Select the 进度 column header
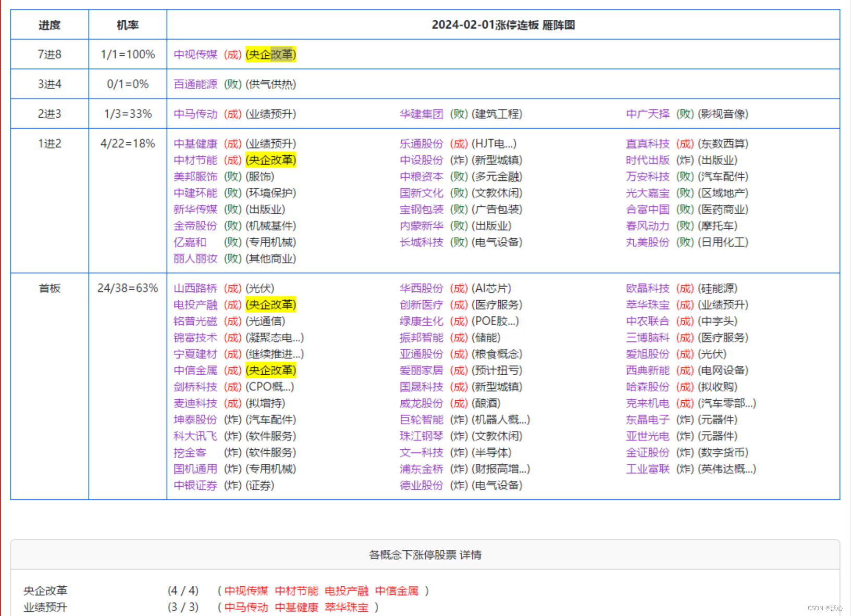Viewport: 851px width, 616px height. 50,25
